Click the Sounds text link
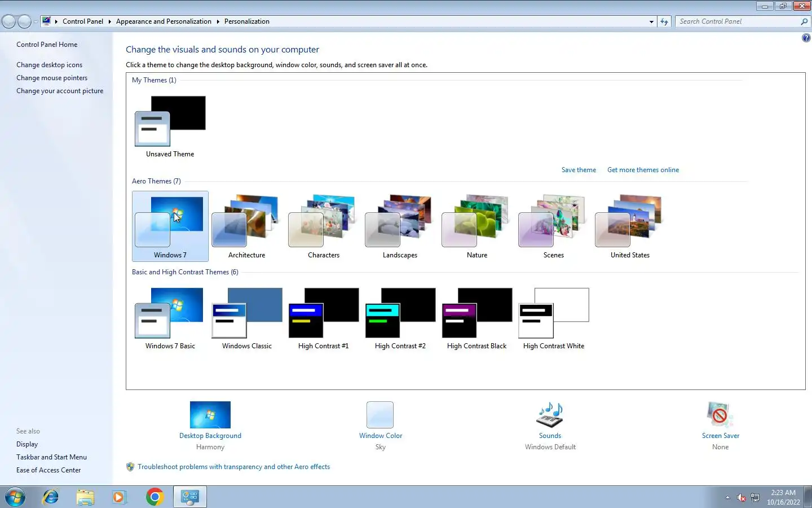The image size is (812, 508). click(550, 436)
